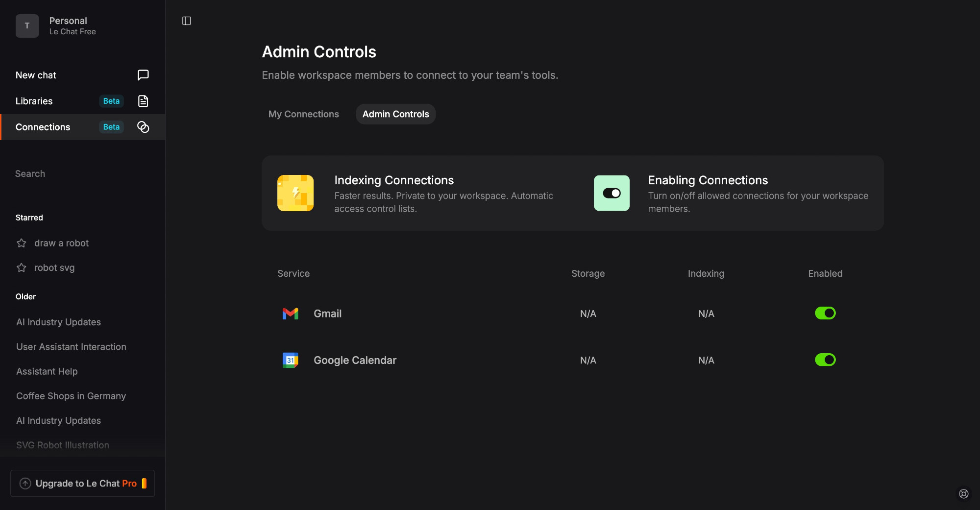Click Upgrade to Le Chat Pro

point(82,484)
